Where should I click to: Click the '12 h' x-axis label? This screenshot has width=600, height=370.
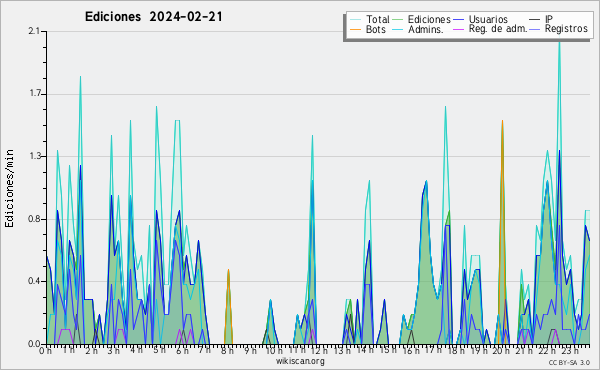coord(320,350)
